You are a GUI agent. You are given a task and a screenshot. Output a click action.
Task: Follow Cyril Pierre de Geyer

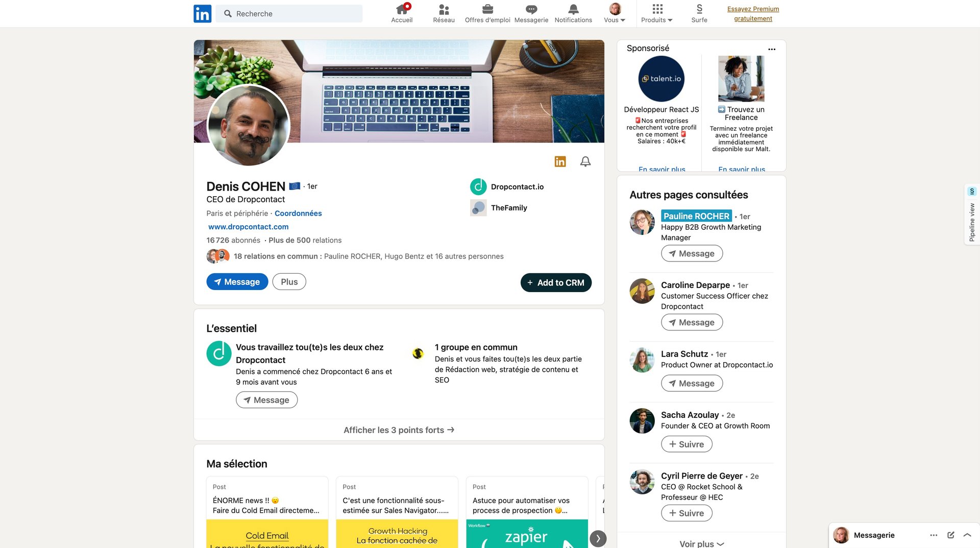click(687, 513)
